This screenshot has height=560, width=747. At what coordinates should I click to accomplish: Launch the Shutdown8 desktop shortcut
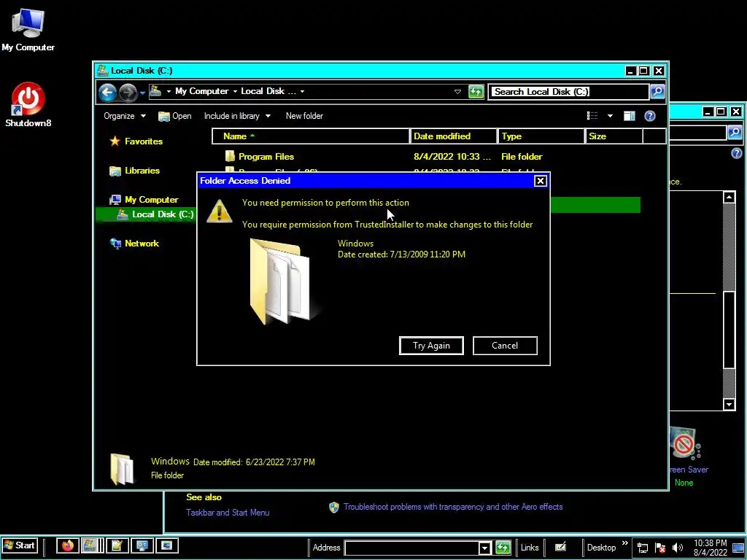(28, 104)
